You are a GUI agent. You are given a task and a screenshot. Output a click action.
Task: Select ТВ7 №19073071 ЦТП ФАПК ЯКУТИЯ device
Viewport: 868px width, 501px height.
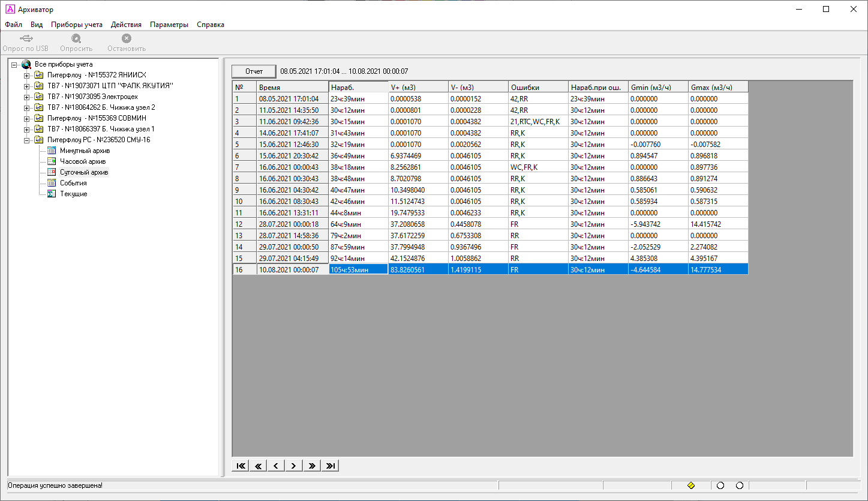[x=110, y=86]
